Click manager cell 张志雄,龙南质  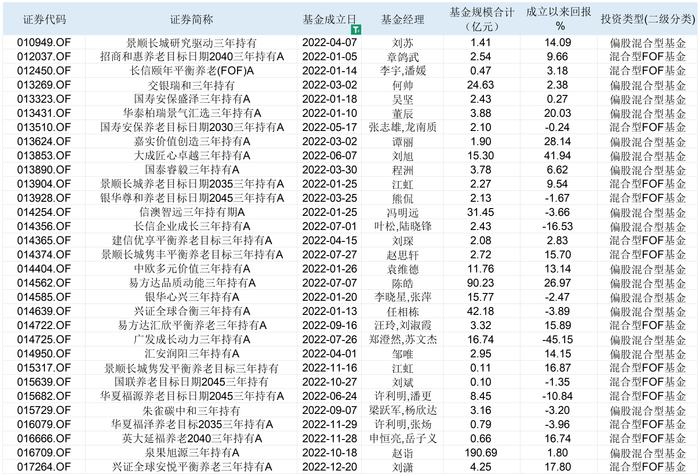(x=402, y=127)
